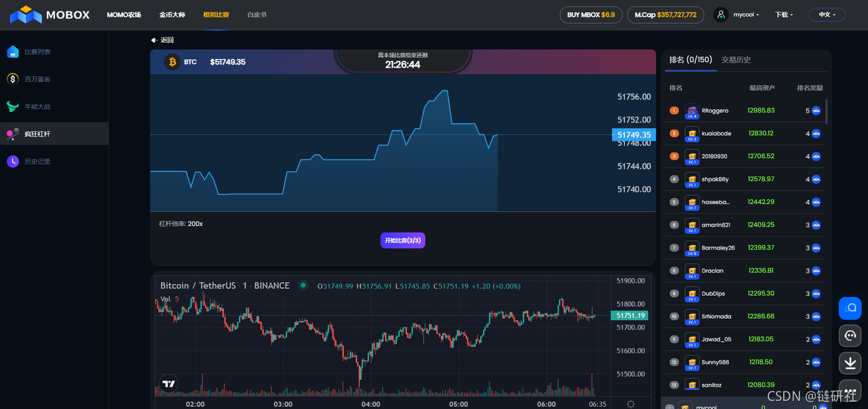Click the Draclan player name
The image size is (868, 409).
[713, 271]
